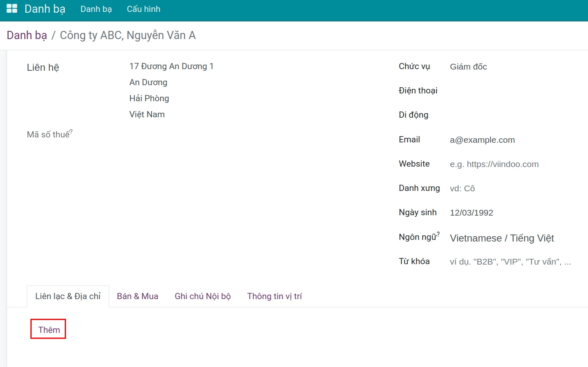Click the Mã số thuế help question mark

pos(71,131)
